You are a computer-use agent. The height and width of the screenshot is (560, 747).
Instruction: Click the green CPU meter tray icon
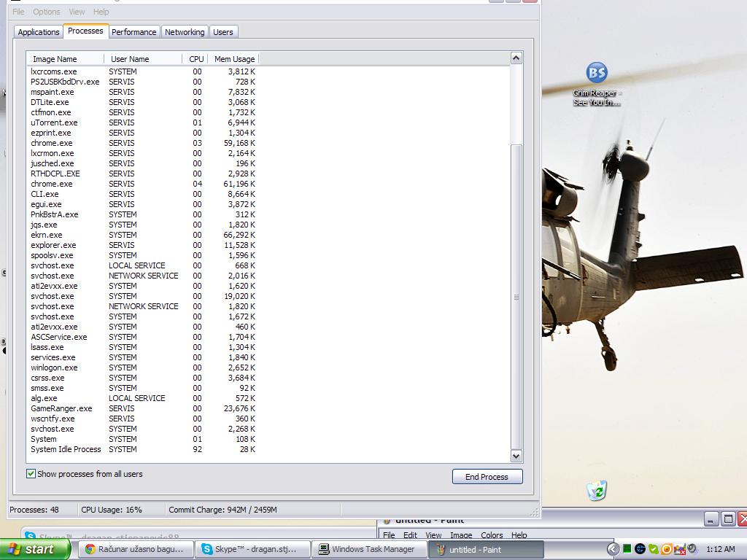(627, 549)
